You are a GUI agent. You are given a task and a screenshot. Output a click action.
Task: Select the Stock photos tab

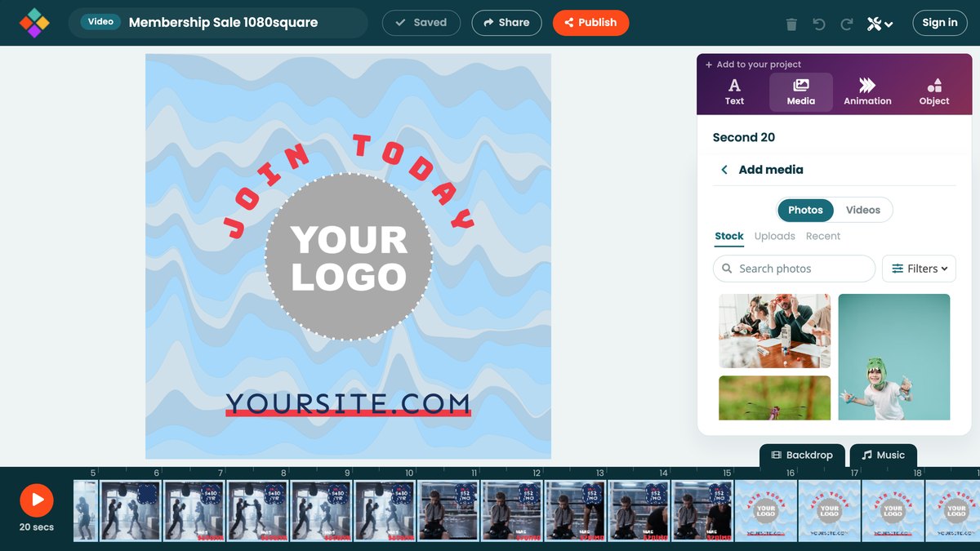[729, 236]
